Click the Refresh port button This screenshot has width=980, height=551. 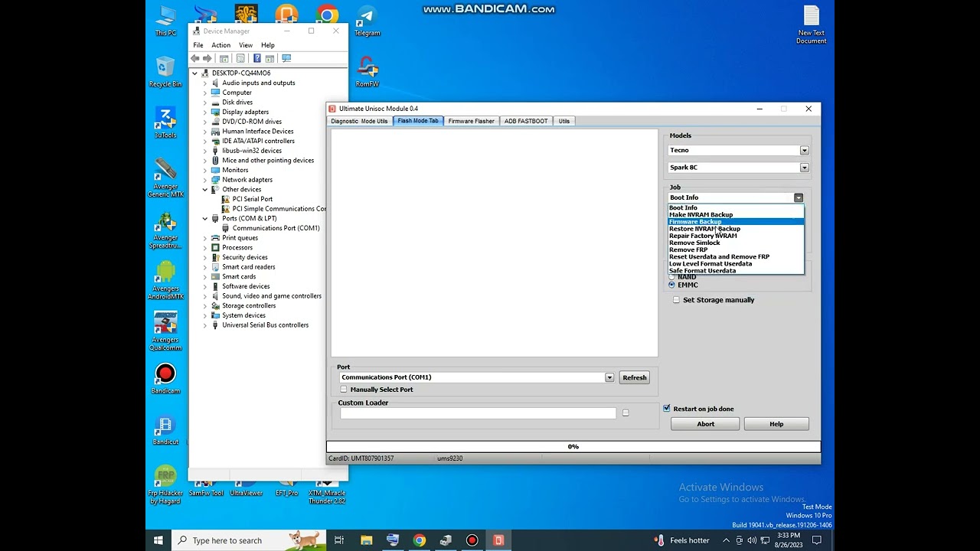pos(635,377)
